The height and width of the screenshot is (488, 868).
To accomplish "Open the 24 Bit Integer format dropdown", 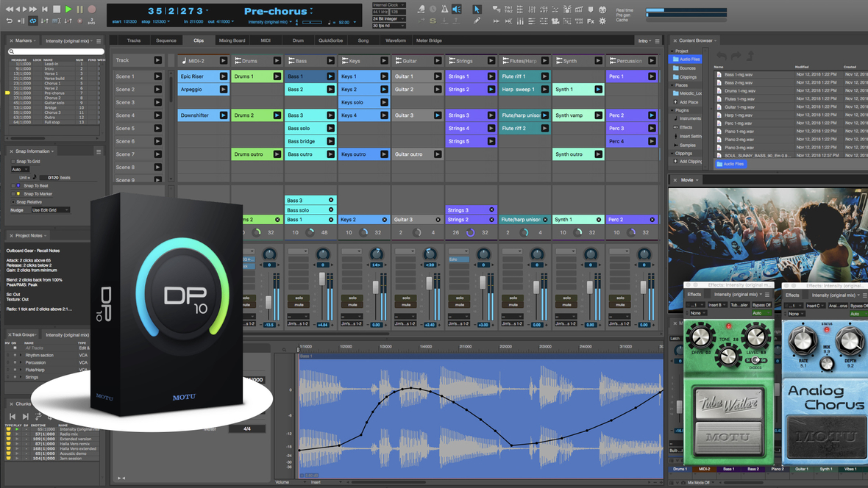I will pyautogui.click(x=389, y=19).
